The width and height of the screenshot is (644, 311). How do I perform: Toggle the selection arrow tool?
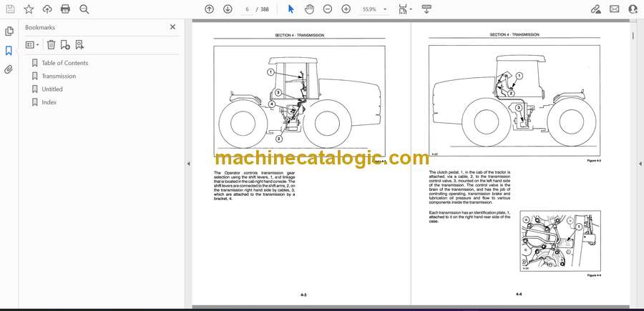[x=291, y=9]
